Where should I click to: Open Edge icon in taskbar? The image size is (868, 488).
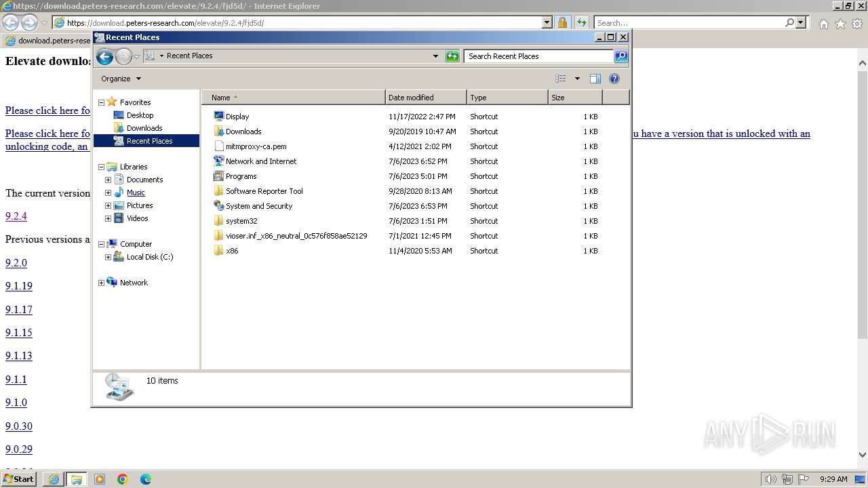pos(146,479)
